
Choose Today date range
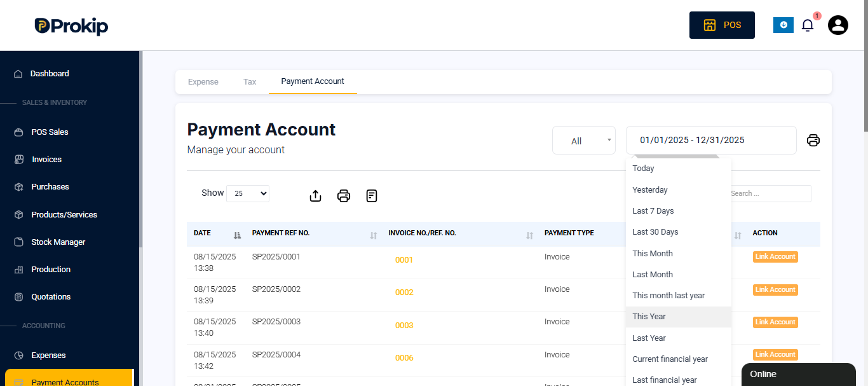[679, 169]
